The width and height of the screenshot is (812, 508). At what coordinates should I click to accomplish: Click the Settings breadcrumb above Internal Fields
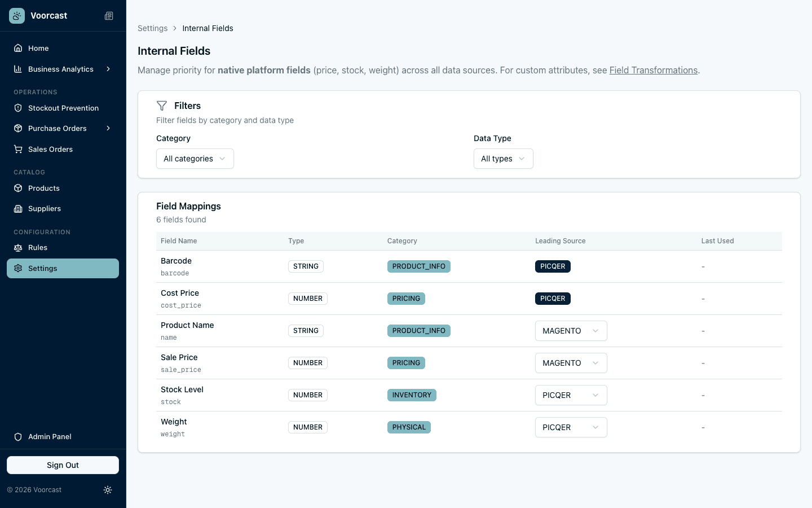click(152, 28)
